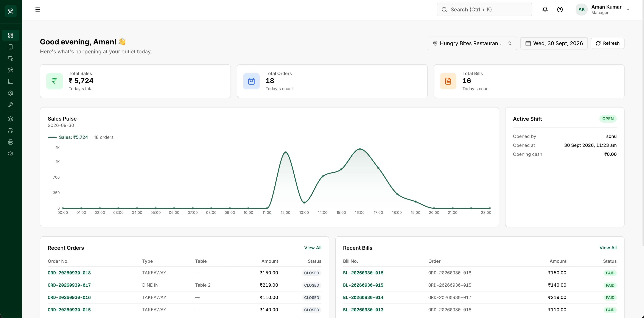Click the PAID status of BL-20260930-014

(610, 297)
